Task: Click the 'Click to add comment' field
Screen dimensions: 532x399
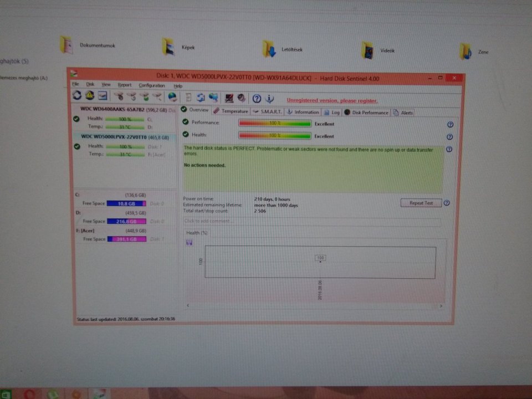Action: click(312, 221)
